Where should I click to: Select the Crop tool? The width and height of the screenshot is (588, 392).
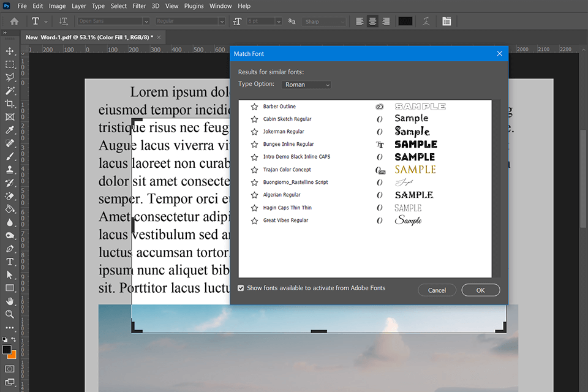click(10, 104)
